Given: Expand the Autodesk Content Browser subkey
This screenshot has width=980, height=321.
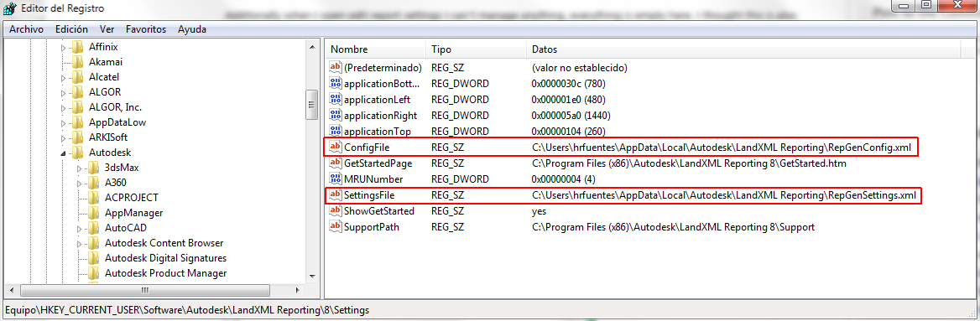Looking at the screenshot, I should (79, 243).
